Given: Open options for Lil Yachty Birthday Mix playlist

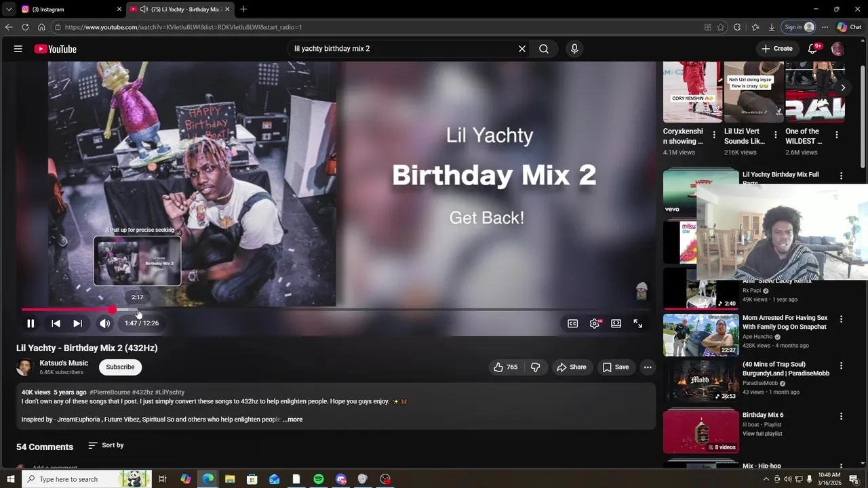Looking at the screenshot, I should (841, 176).
